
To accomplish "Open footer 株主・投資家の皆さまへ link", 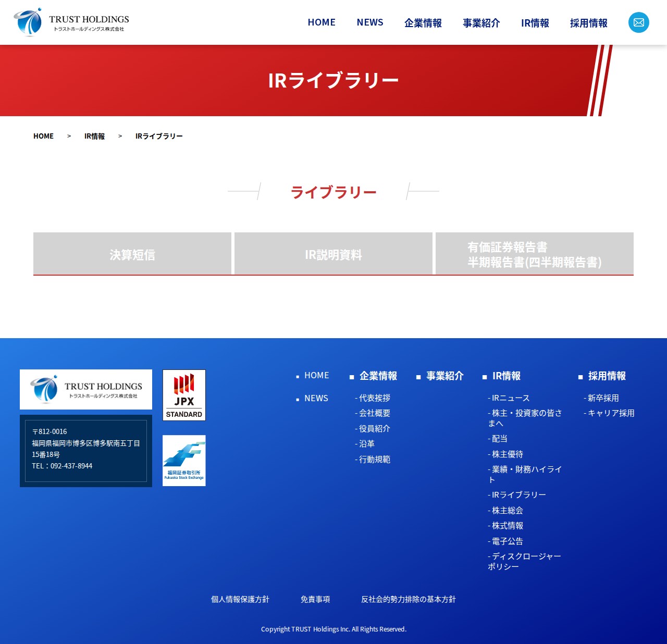I will click(525, 418).
